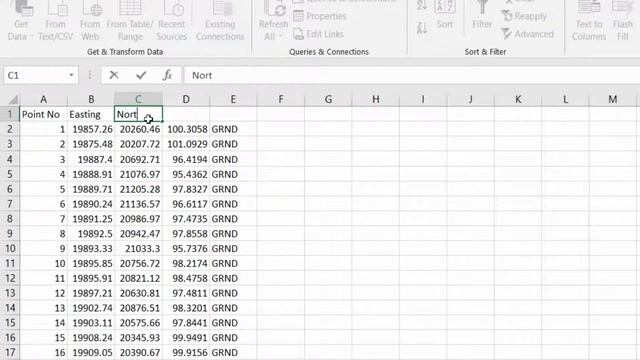Click cell containing 20260.46
640x360 pixels.
pyautogui.click(x=138, y=129)
